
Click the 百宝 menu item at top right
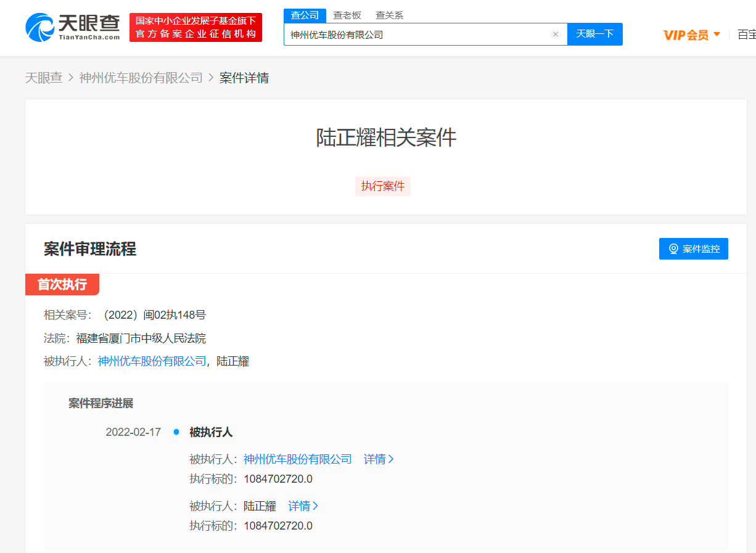[x=746, y=35]
